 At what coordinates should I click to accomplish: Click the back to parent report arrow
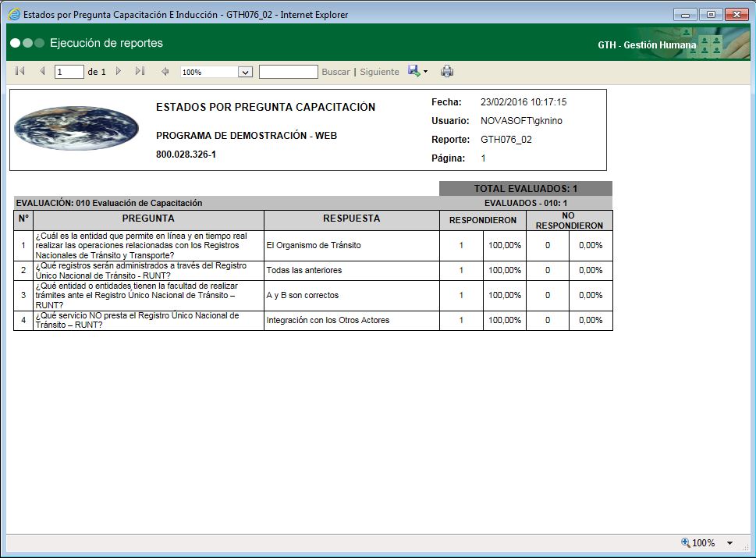[164, 71]
